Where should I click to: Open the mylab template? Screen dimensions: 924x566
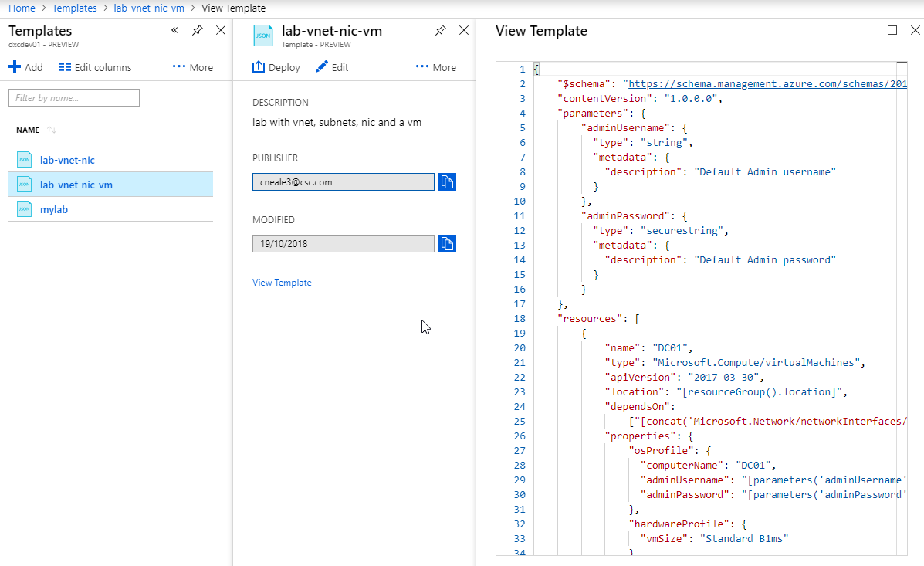[x=53, y=209]
